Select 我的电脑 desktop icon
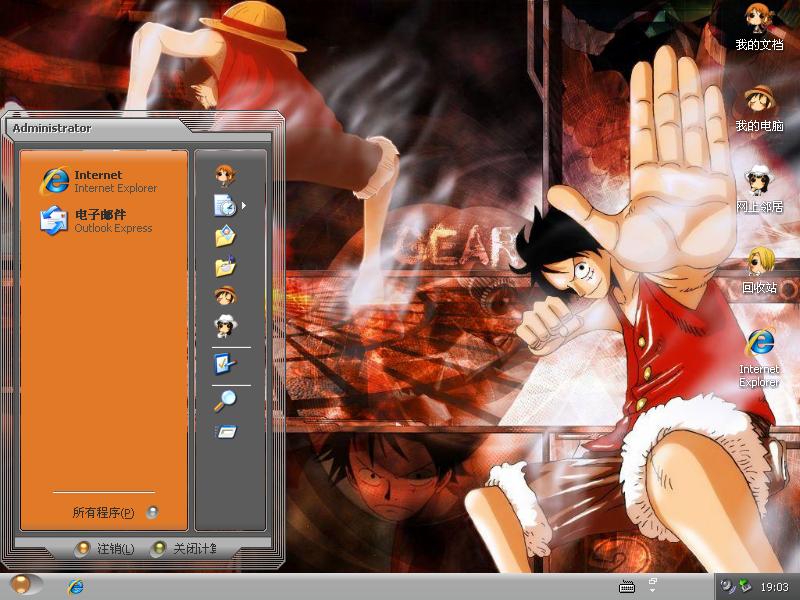This screenshot has width=800, height=600. (759, 108)
